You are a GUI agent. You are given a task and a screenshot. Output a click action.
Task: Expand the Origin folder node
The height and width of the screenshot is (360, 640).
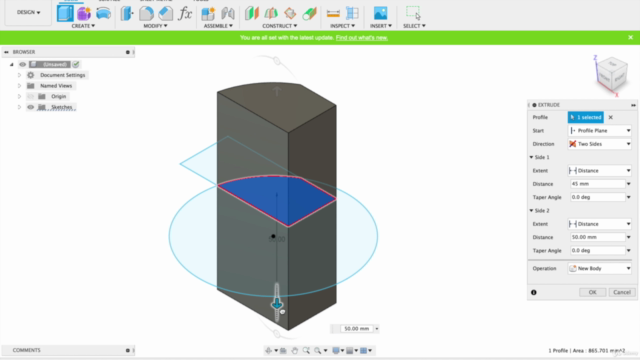19,96
